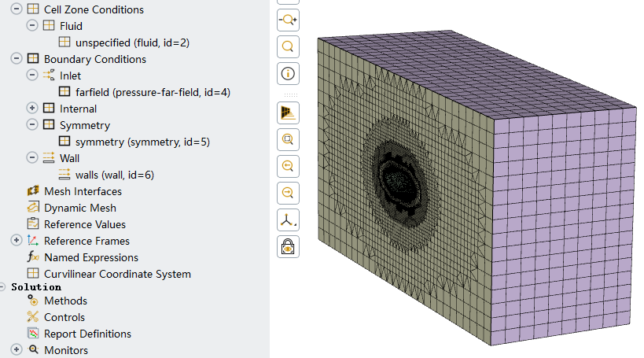
Task: Click the Monitors magnifier icon
Action: (x=33, y=350)
